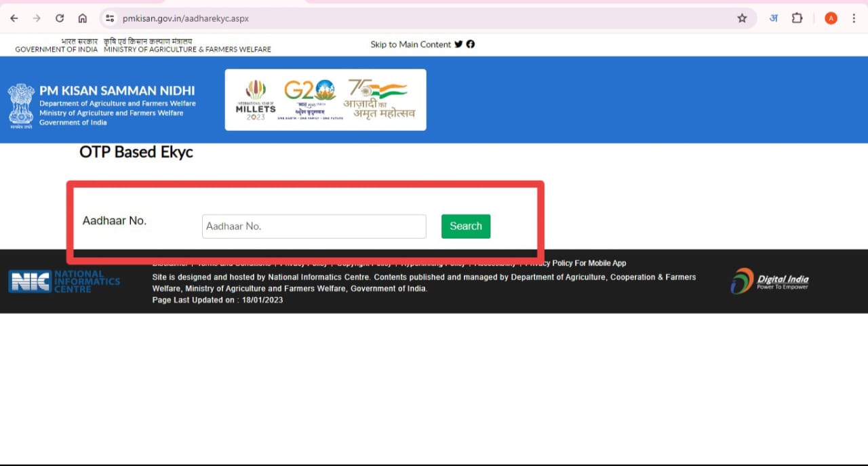
Task: Click the Page Last Updated on text
Action: [x=218, y=300]
